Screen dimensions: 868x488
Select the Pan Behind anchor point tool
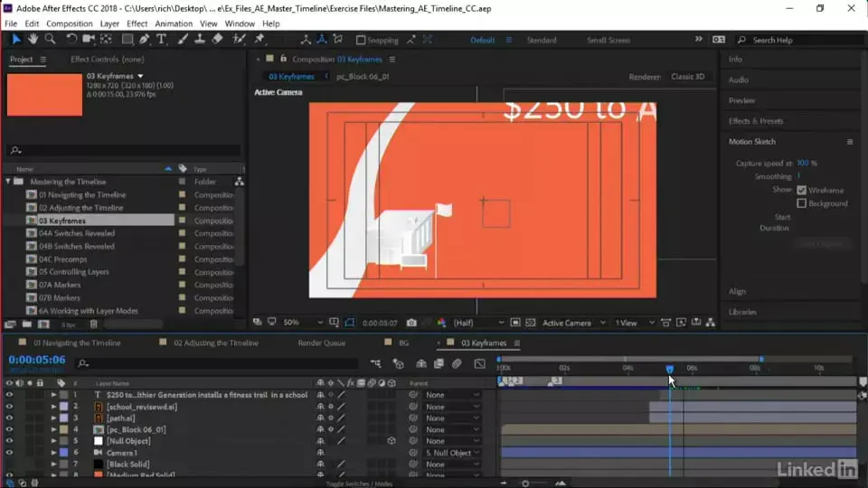[106, 39]
